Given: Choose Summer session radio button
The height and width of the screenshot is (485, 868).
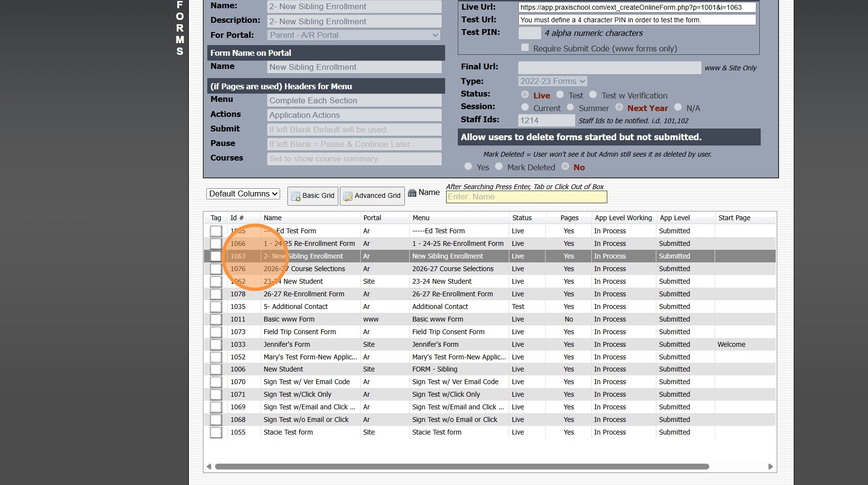Looking at the screenshot, I should (x=570, y=108).
